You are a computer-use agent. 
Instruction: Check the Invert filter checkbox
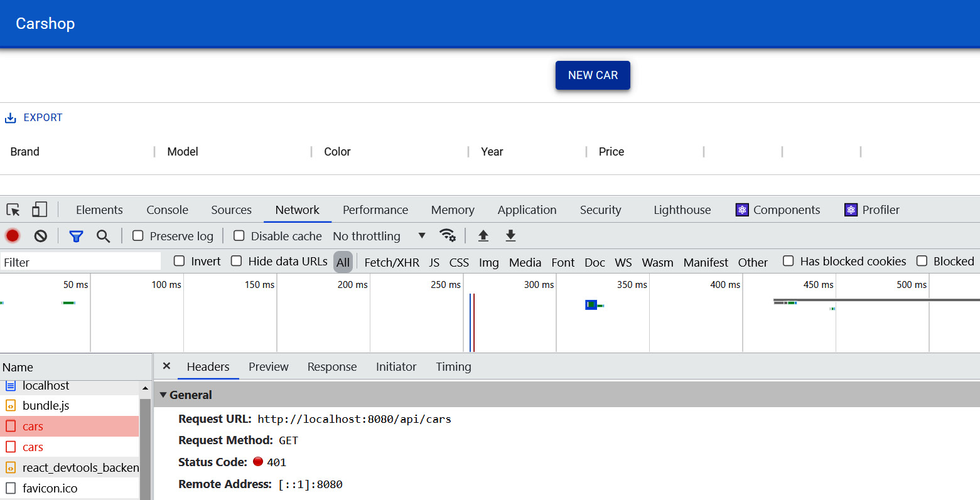(180, 261)
